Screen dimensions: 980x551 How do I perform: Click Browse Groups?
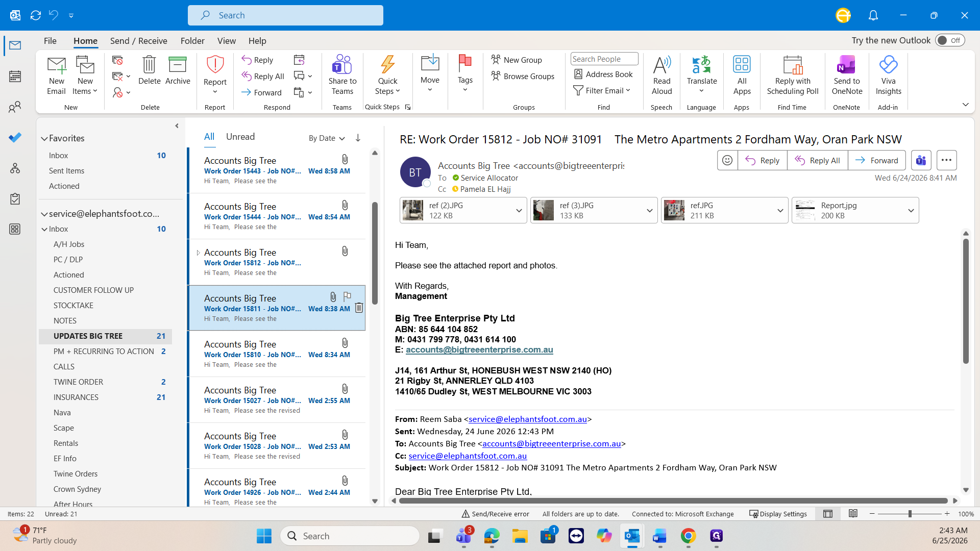[523, 76]
